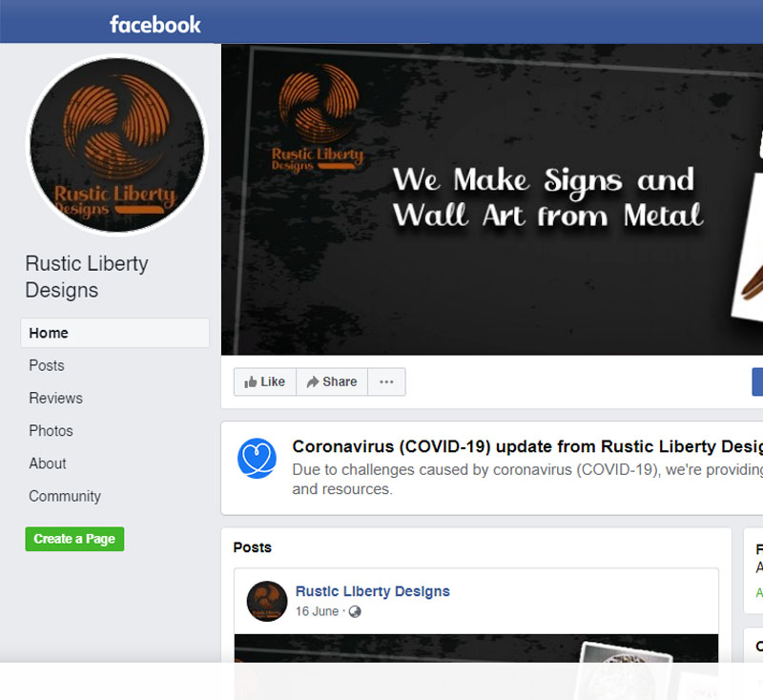Screen dimensions: 763x700
Task: Open the About section
Action: click(x=48, y=463)
